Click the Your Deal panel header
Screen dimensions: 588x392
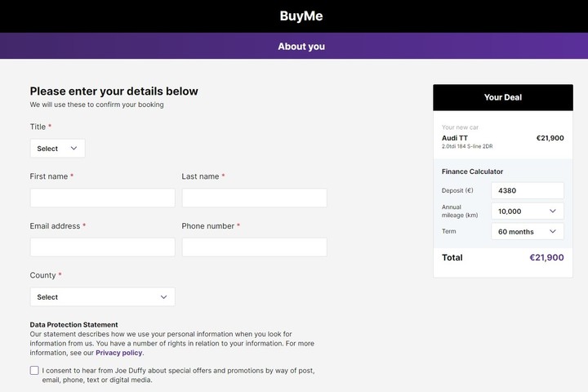click(502, 97)
